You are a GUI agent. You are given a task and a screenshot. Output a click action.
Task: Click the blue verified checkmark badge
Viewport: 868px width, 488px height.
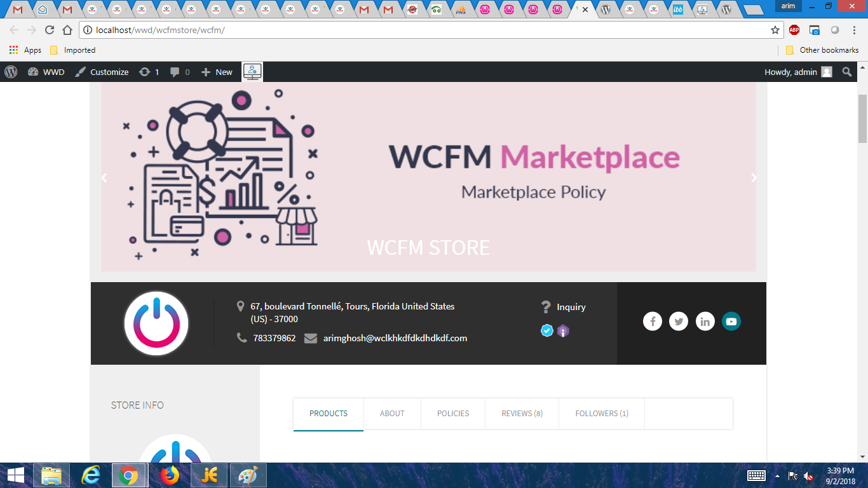click(547, 330)
